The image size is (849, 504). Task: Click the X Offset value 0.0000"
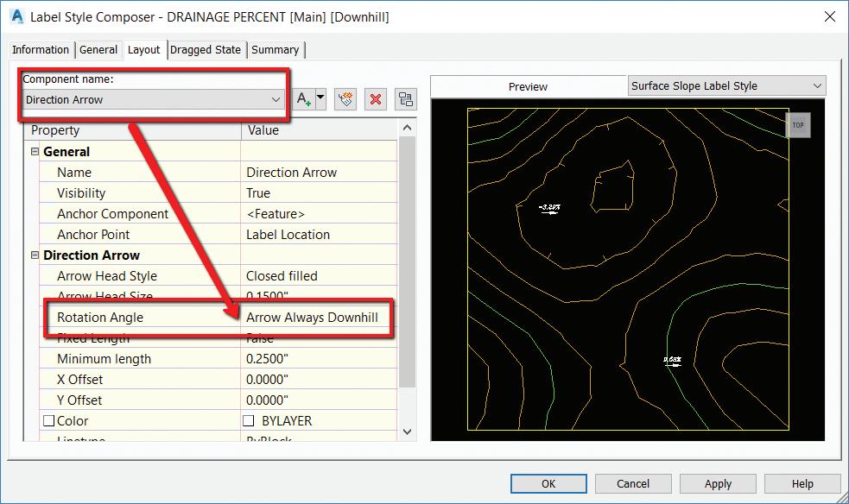pyautogui.click(x=267, y=380)
